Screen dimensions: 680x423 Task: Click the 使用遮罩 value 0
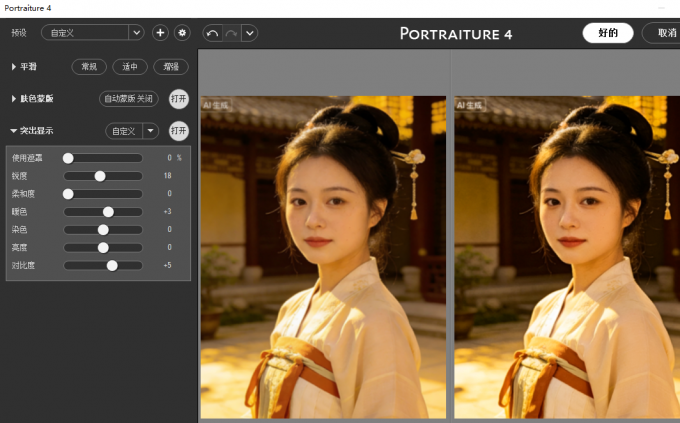170,158
